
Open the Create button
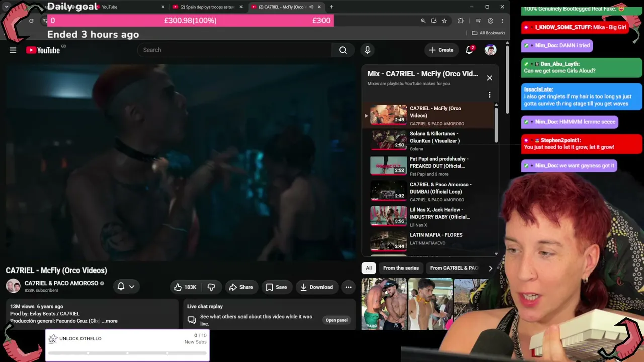click(x=441, y=50)
